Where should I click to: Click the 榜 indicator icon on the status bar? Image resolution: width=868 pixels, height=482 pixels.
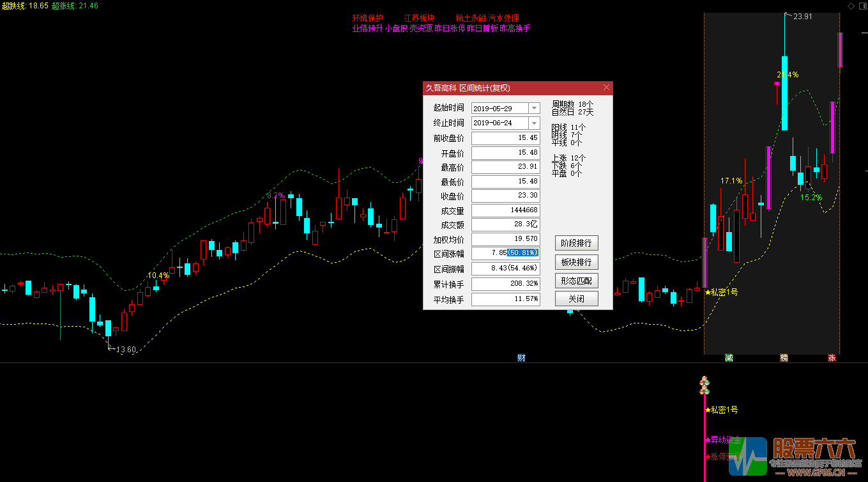785,358
